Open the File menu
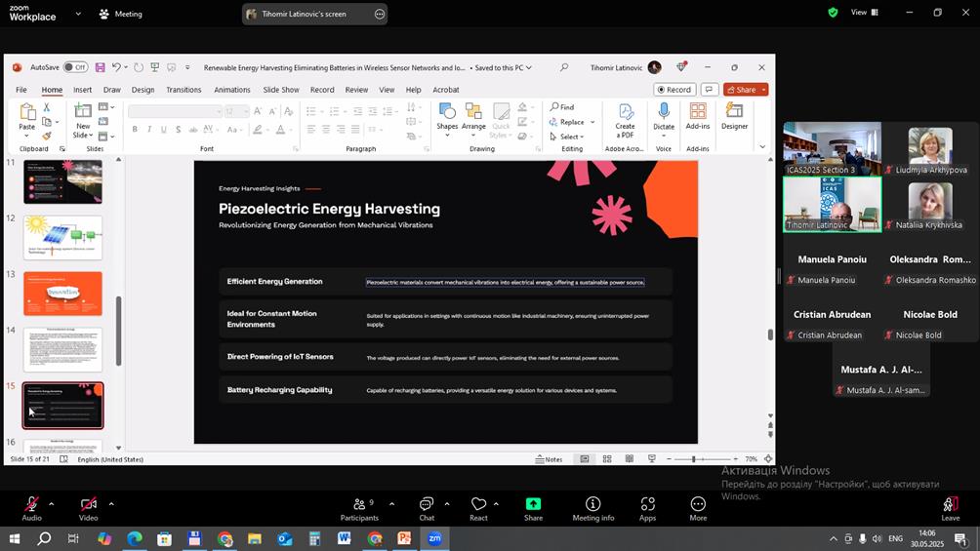Image resolution: width=980 pixels, height=551 pixels. click(21, 90)
